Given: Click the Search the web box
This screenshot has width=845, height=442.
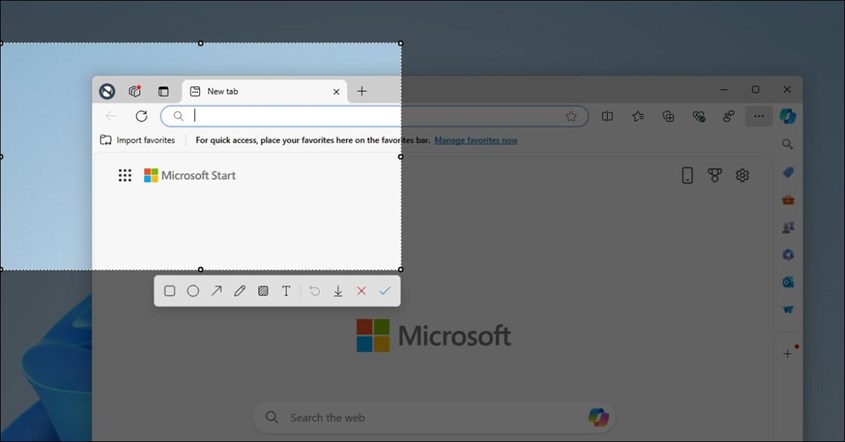Looking at the screenshot, I should click(434, 417).
